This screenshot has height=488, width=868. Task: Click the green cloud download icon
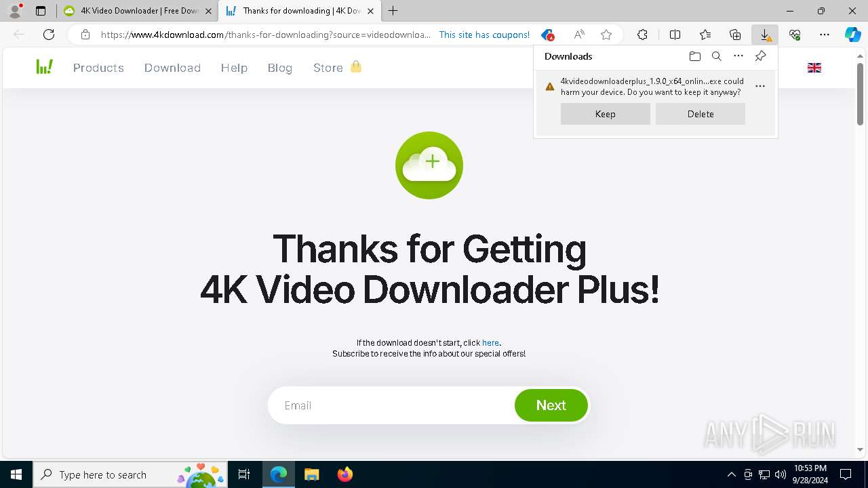(x=429, y=165)
